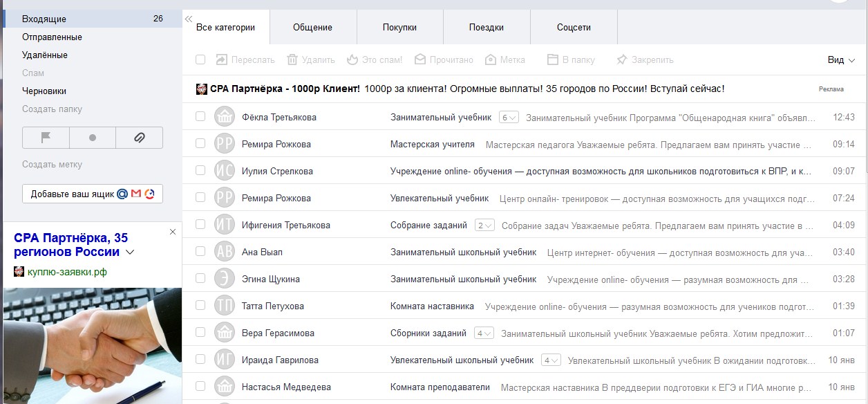
Task: Switch to the Покупки tab
Action: pos(399,28)
